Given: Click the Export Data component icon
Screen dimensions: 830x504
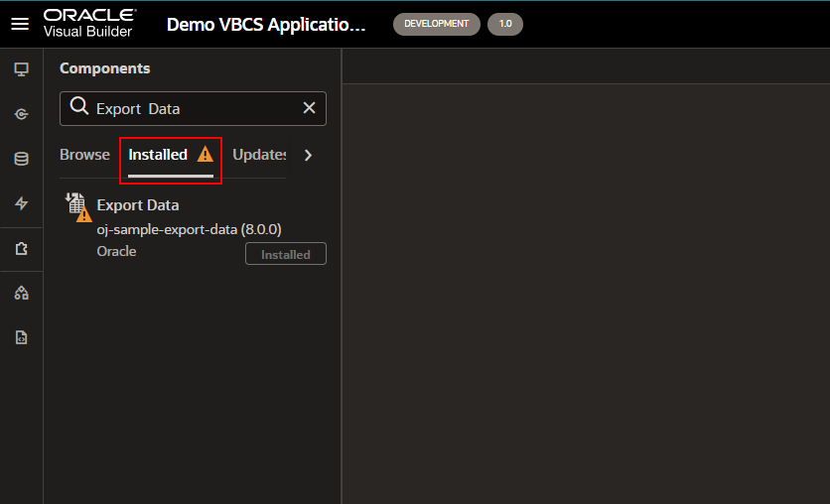Looking at the screenshot, I should [x=77, y=206].
